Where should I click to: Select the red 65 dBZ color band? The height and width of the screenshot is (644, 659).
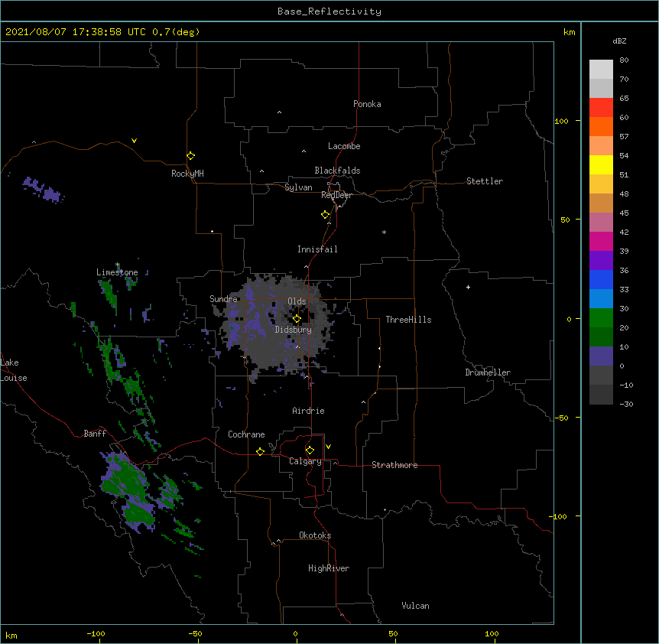601,107
